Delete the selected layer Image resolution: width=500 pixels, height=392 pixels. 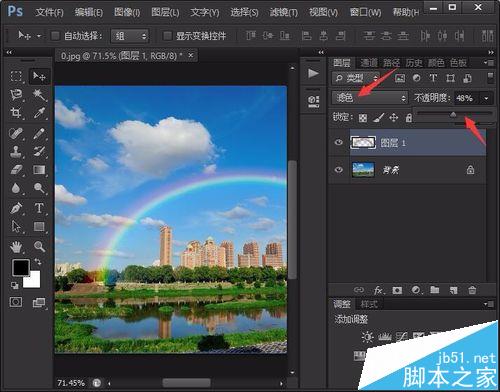click(x=472, y=290)
